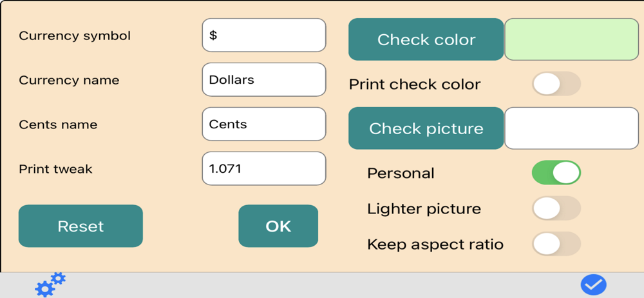Image resolution: width=644 pixels, height=298 pixels.
Task: Disable the Personal switch
Action: 556,173
